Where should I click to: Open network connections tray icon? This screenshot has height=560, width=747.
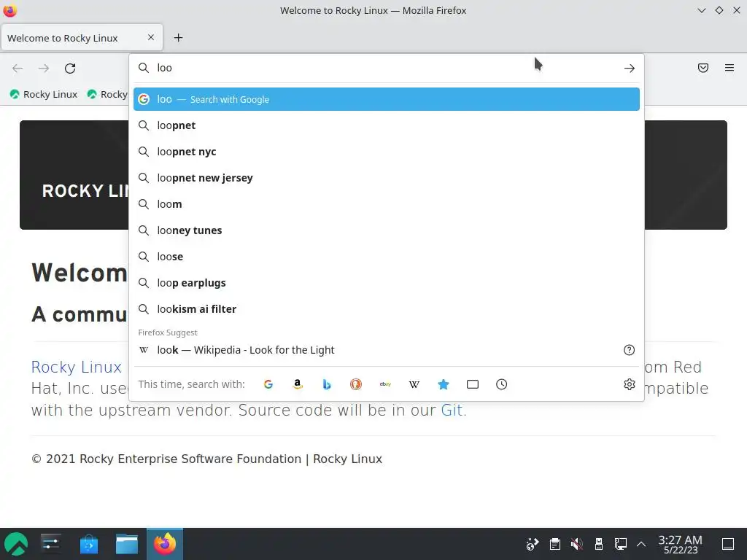[621, 544]
